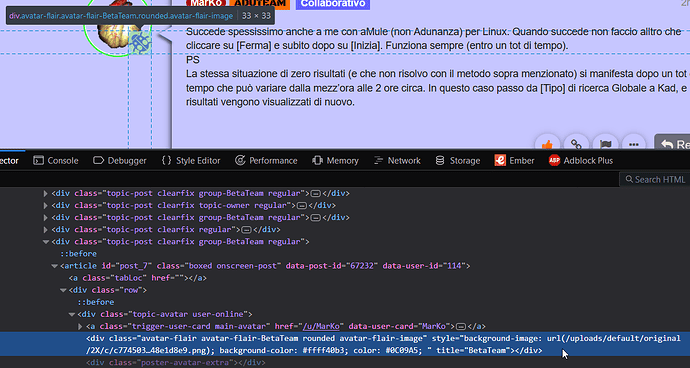This screenshot has height=368, width=690.
Task: Click the BetaTeam flair badge on avatar
Action: (141, 43)
